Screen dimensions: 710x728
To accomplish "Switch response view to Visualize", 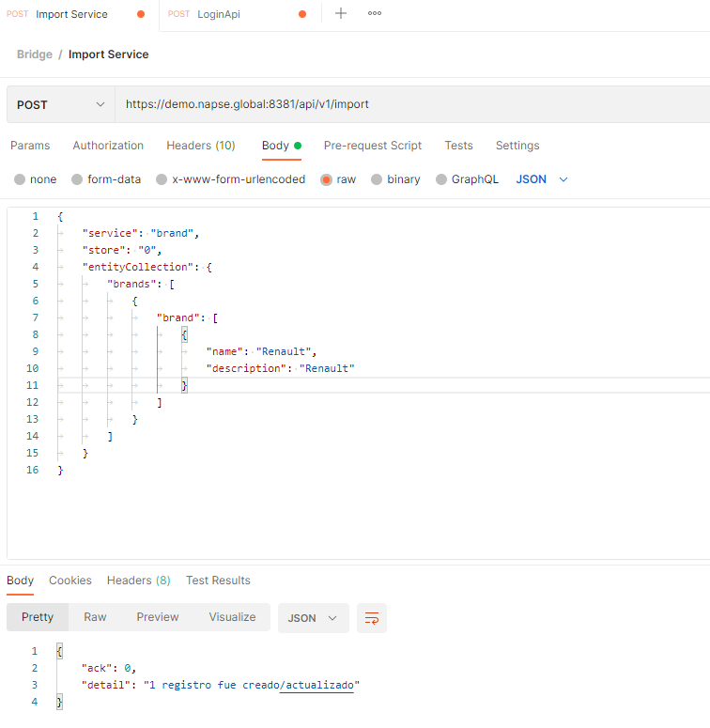I will tap(232, 617).
